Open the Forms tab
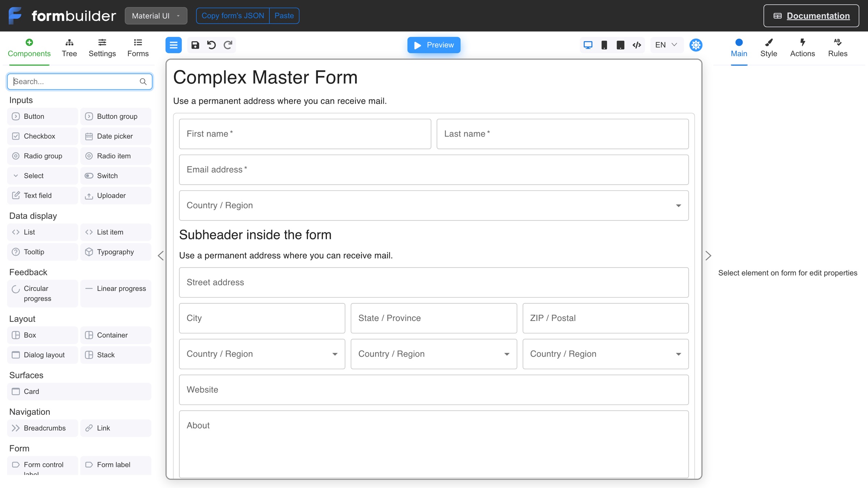The image size is (868, 488). point(138,48)
